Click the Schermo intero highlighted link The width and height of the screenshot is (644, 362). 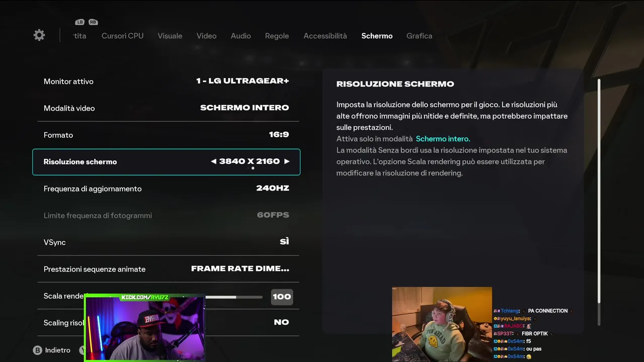tap(443, 139)
